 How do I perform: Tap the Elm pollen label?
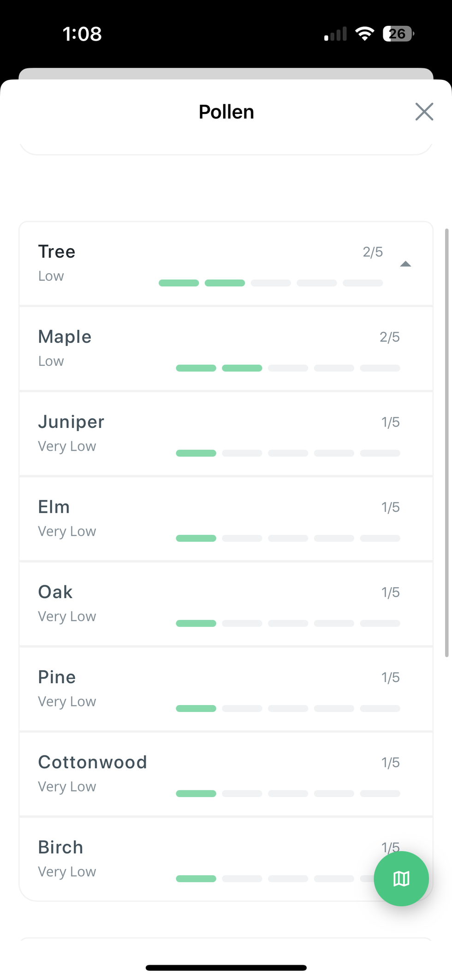[x=54, y=507]
